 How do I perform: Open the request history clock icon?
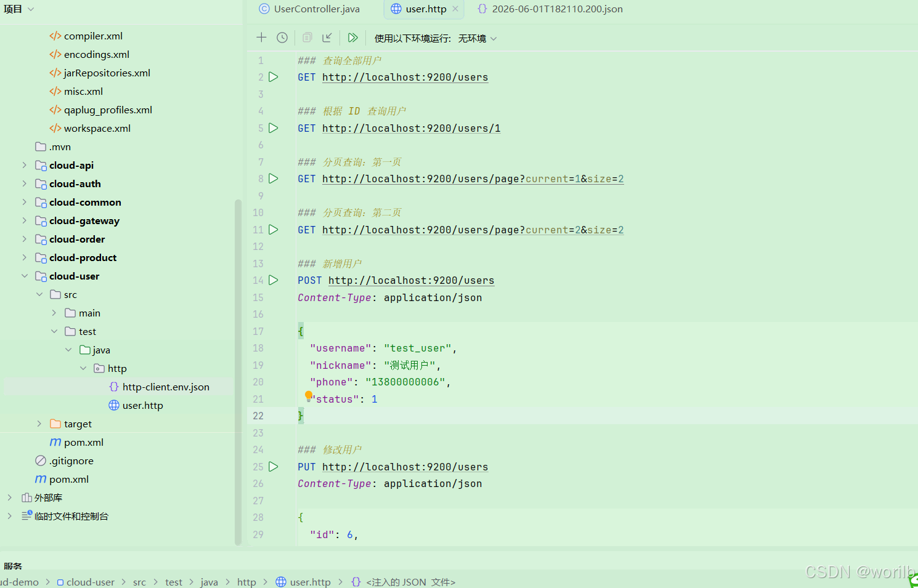pos(282,38)
